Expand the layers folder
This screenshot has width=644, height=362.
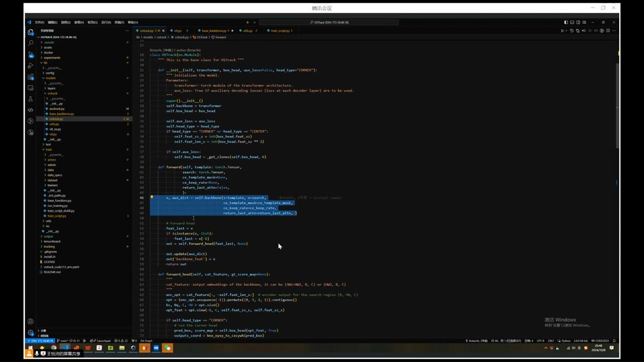click(x=84, y=88)
